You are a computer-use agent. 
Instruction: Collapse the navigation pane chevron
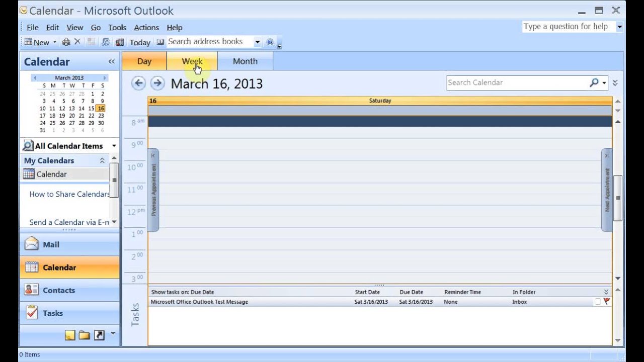[x=111, y=61]
